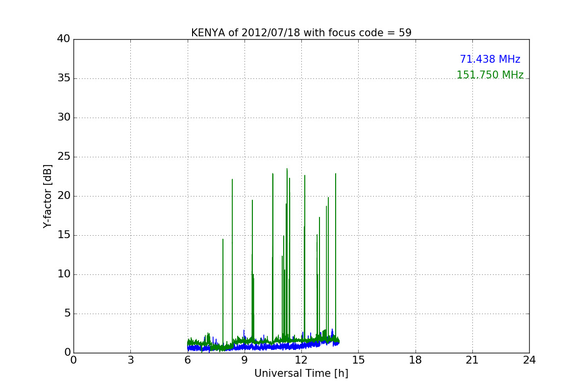Click x-axis tick label '3'
This screenshot has height=392, width=588.
pos(130,360)
